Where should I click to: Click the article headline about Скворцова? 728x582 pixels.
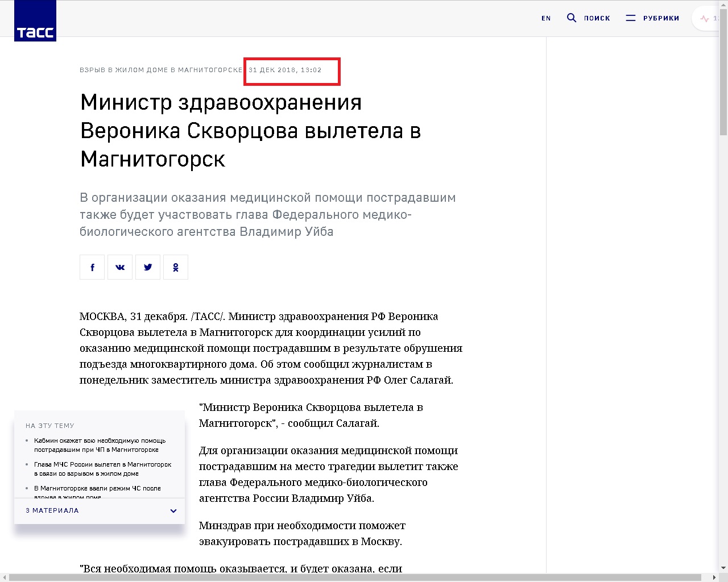pyautogui.click(x=250, y=131)
